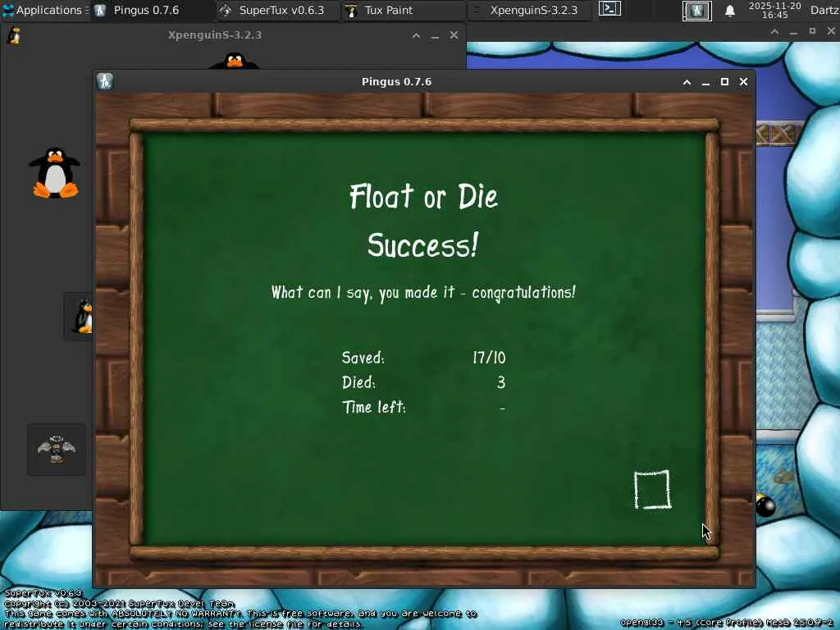This screenshot has width=840, height=630.
Task: Switch to Pingus 0.7.6 taskbar entry
Action: pyautogui.click(x=153, y=10)
